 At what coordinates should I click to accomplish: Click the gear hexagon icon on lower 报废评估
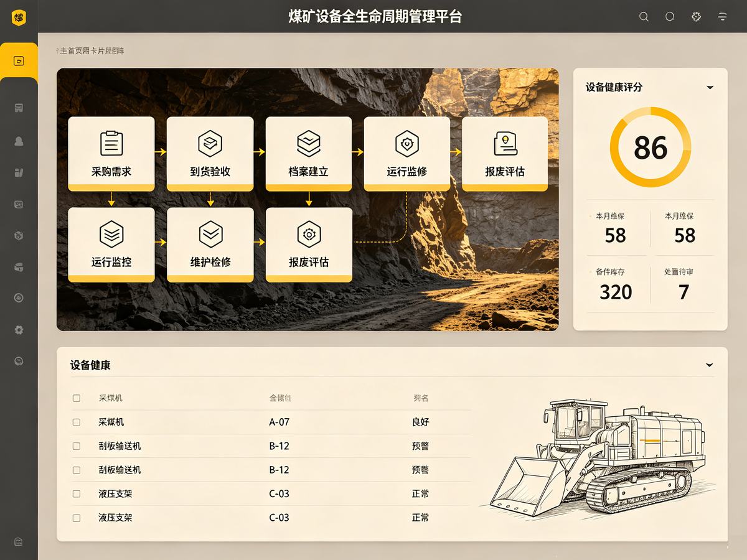pyautogui.click(x=309, y=234)
